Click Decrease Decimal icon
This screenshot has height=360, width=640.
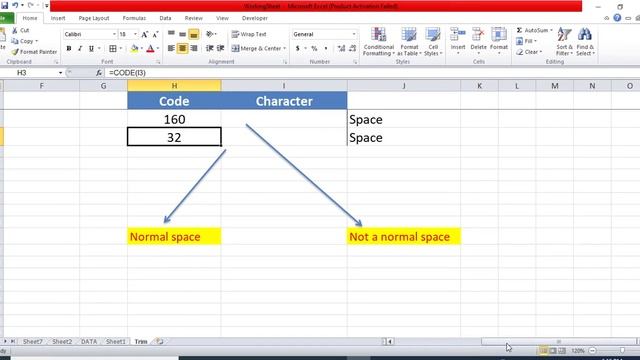pos(353,49)
